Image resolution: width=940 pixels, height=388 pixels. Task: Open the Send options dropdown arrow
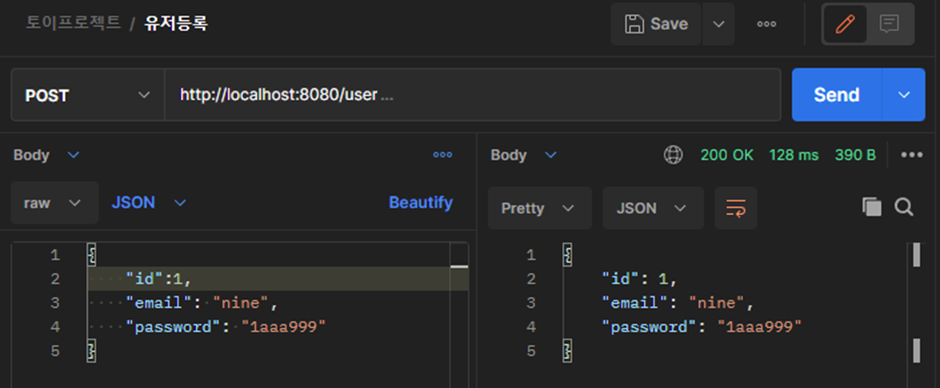[903, 95]
